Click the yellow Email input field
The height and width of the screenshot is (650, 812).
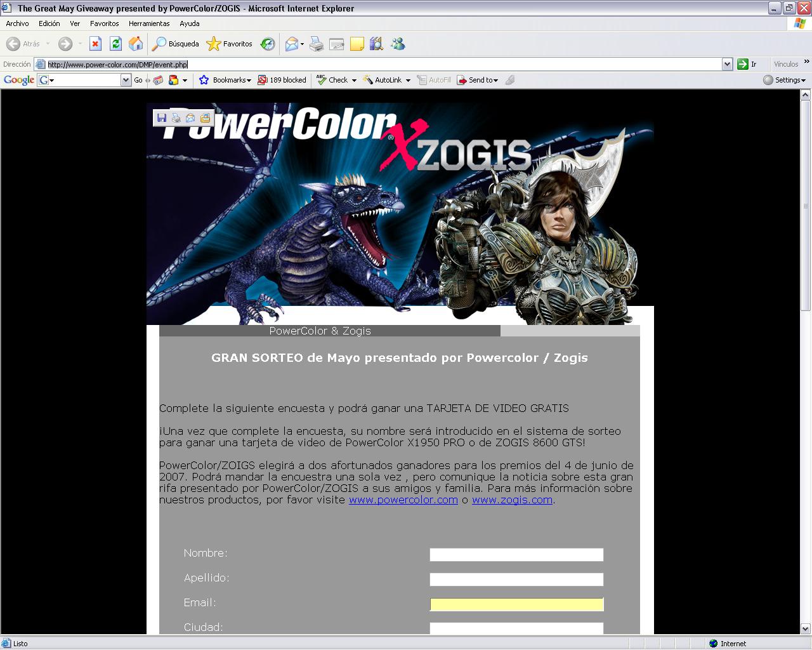(516, 604)
